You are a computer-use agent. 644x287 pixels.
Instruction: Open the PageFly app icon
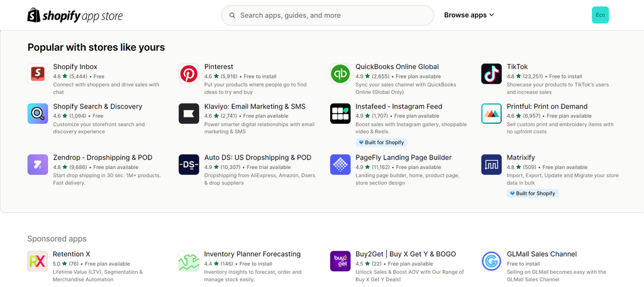point(340,165)
